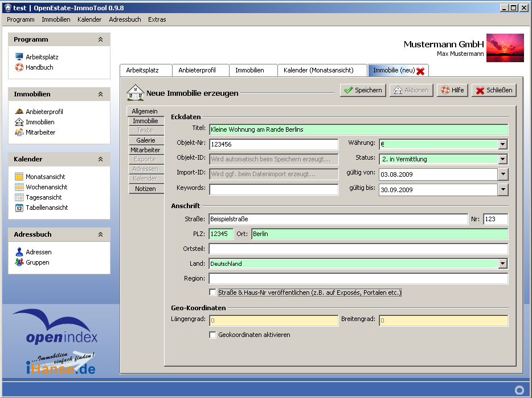
Task: Open the Extras menu
Action: [x=157, y=19]
